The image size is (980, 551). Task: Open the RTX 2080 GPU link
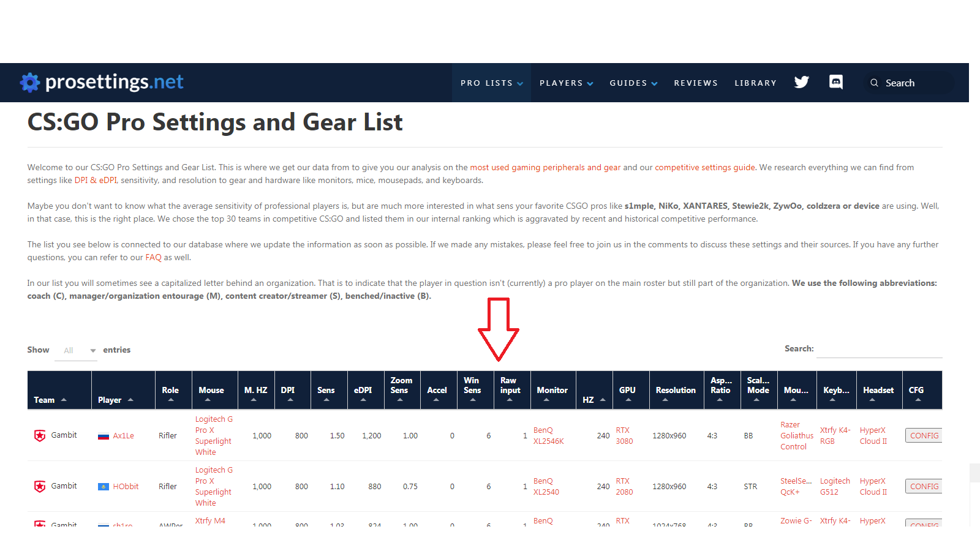(x=624, y=486)
